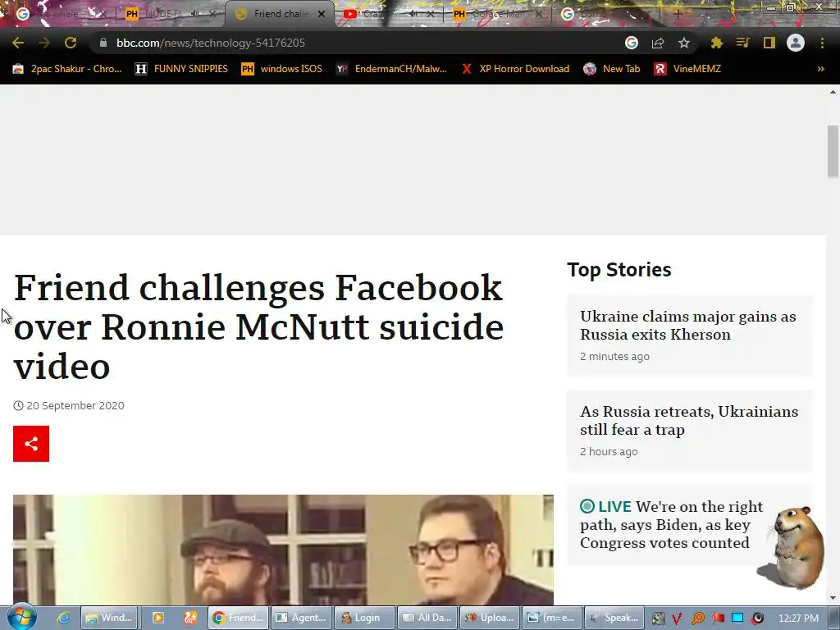
Task: Click the page scrollbar thumb
Action: [833, 151]
